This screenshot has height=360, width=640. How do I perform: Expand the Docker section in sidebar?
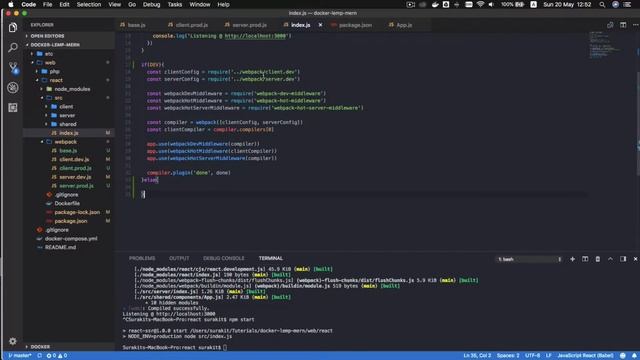click(x=40, y=347)
